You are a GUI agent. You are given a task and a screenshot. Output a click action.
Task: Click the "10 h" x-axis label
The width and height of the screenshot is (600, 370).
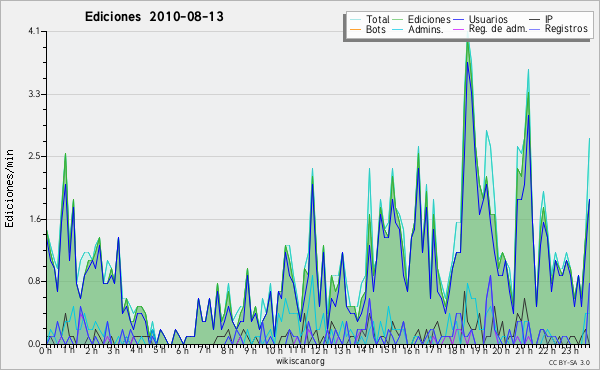coord(274,351)
